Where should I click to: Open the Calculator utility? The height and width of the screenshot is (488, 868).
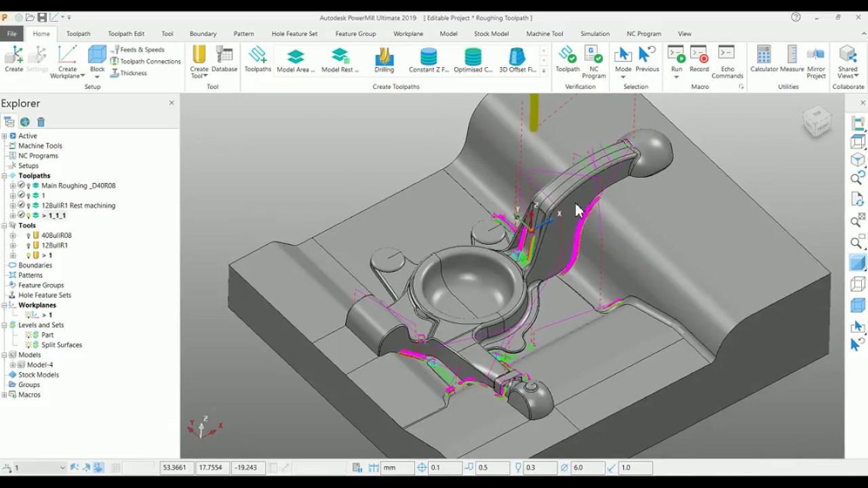coord(764,60)
